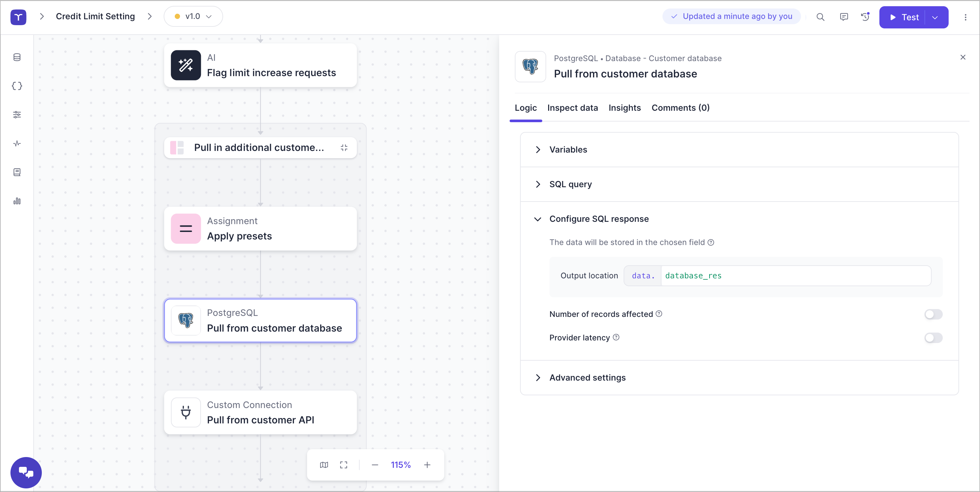
Task: Open the database icon in left sidebar
Action: click(x=17, y=57)
